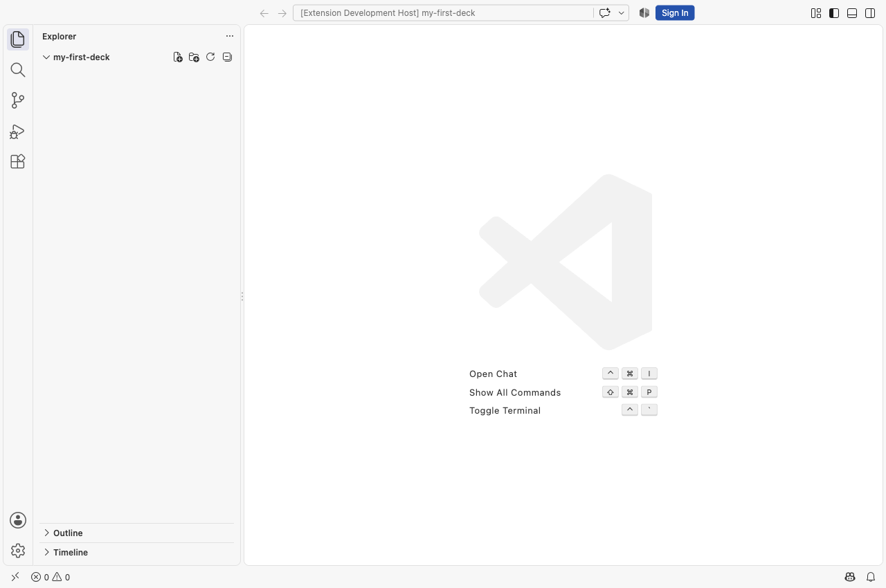The width and height of the screenshot is (886, 588).
Task: Toggle the secondary side bar layout button
Action: [x=870, y=13]
